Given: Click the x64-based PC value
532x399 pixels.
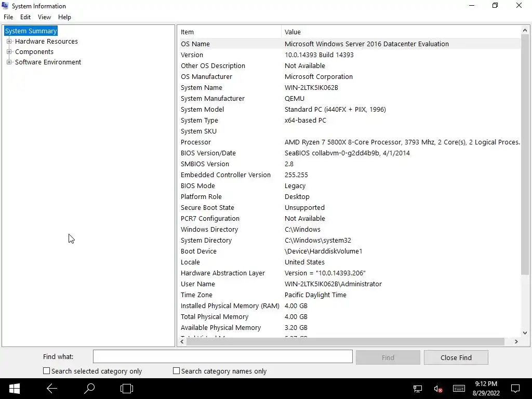Looking at the screenshot, I should click(x=305, y=120).
